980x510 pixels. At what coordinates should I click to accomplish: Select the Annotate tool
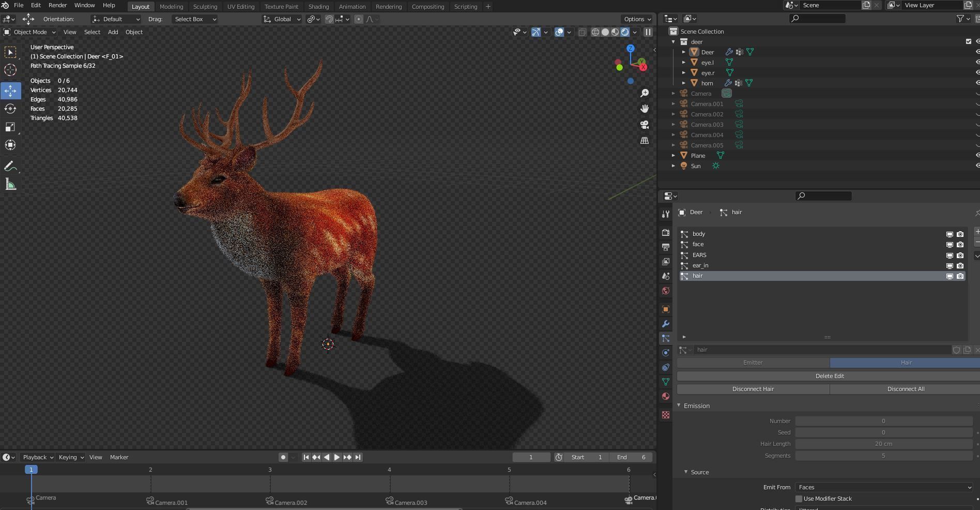(x=10, y=166)
